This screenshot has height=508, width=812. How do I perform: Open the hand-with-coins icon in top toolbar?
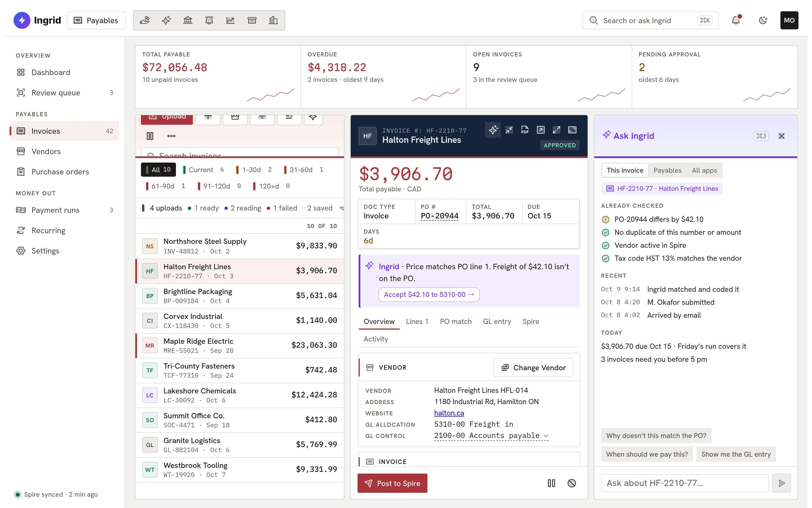[x=145, y=21]
